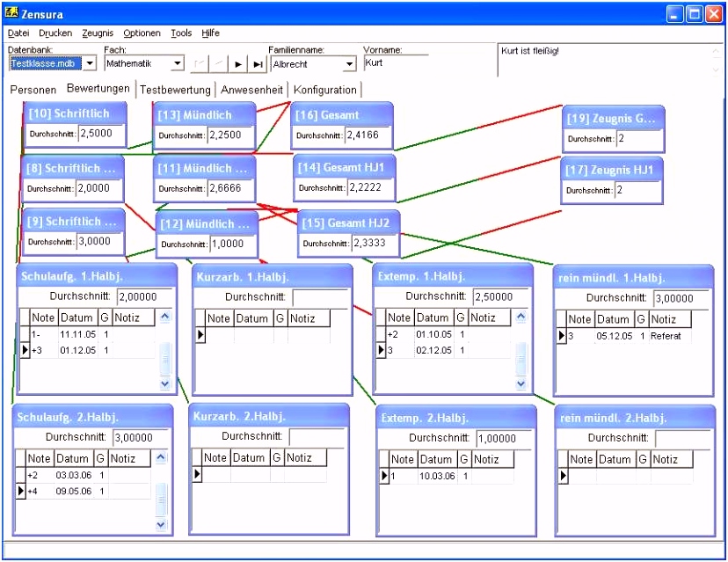Select the [10] Schriftlich node header

75,113
